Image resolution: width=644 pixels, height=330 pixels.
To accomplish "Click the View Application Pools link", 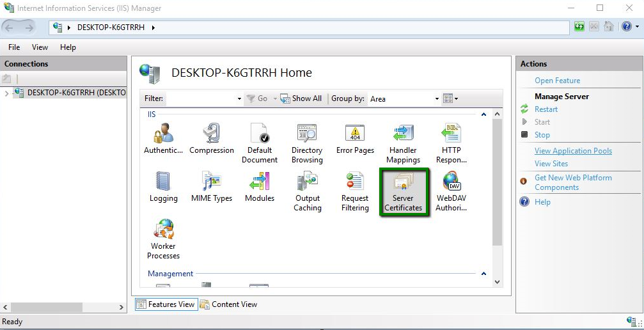I will point(573,151).
